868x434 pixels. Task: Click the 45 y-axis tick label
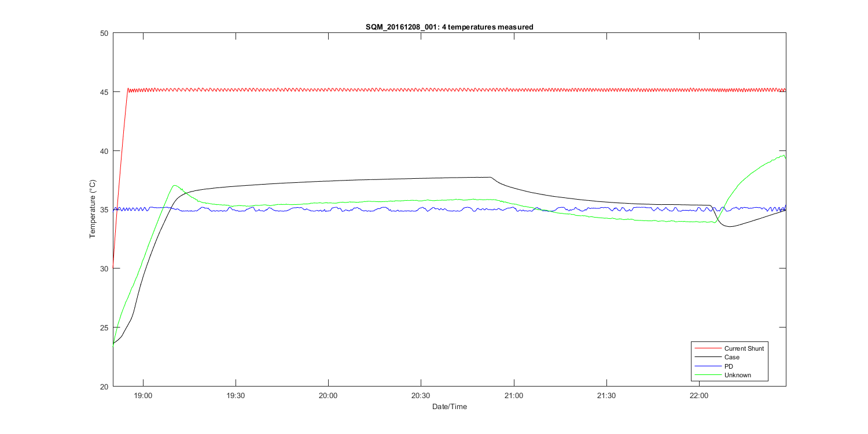pos(105,92)
